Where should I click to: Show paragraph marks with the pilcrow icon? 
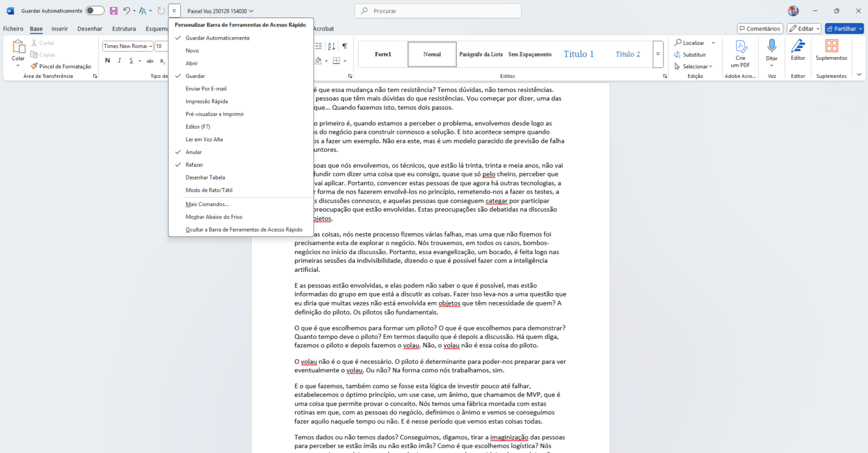click(x=345, y=46)
